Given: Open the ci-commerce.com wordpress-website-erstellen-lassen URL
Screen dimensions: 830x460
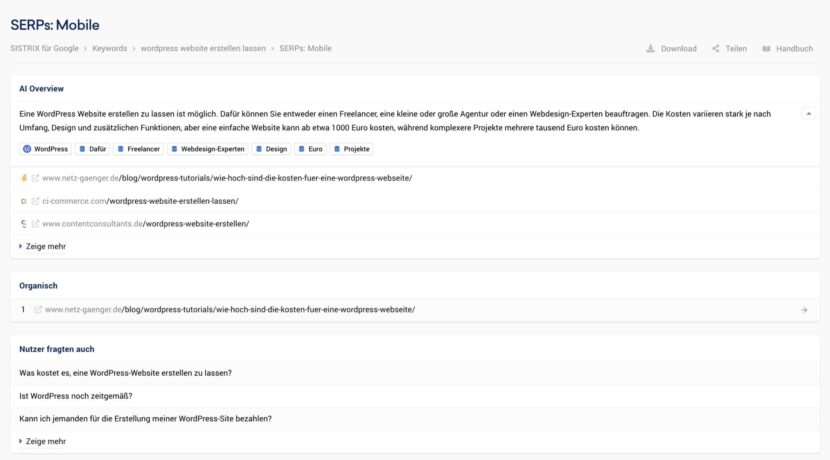Looking at the screenshot, I should tap(140, 201).
